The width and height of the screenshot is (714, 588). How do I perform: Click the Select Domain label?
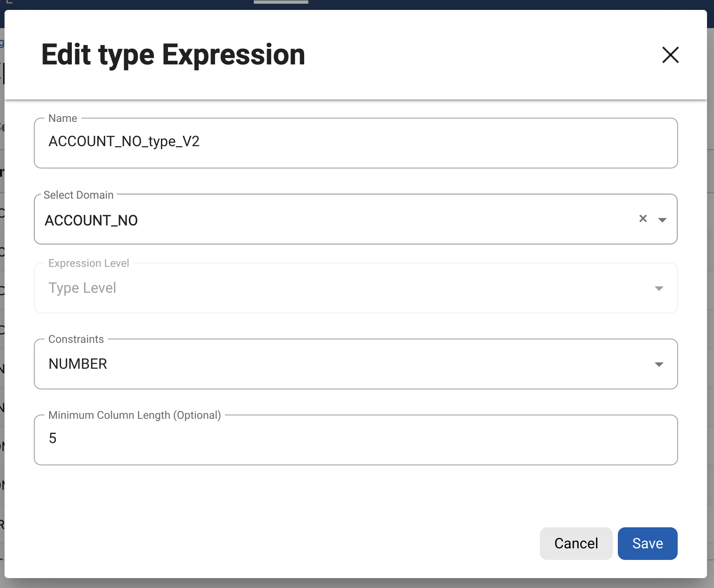(x=78, y=195)
